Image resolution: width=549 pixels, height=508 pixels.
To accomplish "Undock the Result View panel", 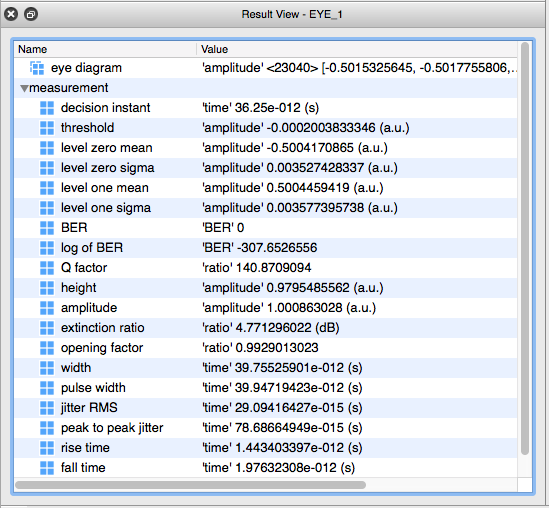I will 31,14.
